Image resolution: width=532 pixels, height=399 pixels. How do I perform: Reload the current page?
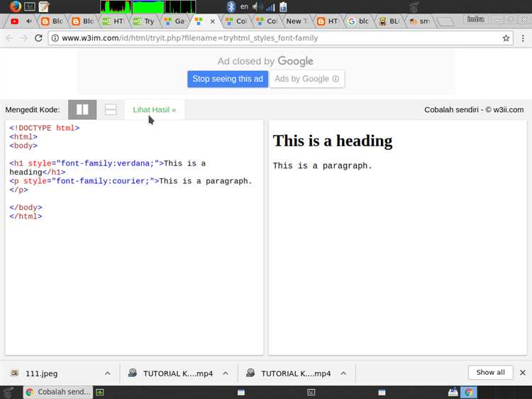pyautogui.click(x=39, y=38)
